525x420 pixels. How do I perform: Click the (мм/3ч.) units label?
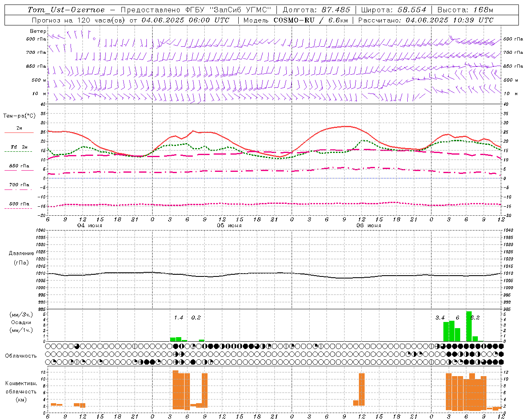pos(21,315)
